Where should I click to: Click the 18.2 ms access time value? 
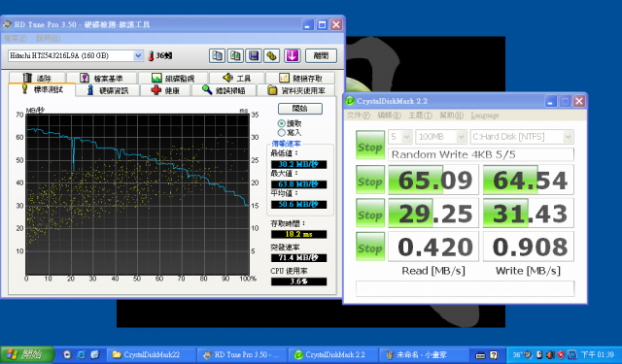[x=298, y=234]
